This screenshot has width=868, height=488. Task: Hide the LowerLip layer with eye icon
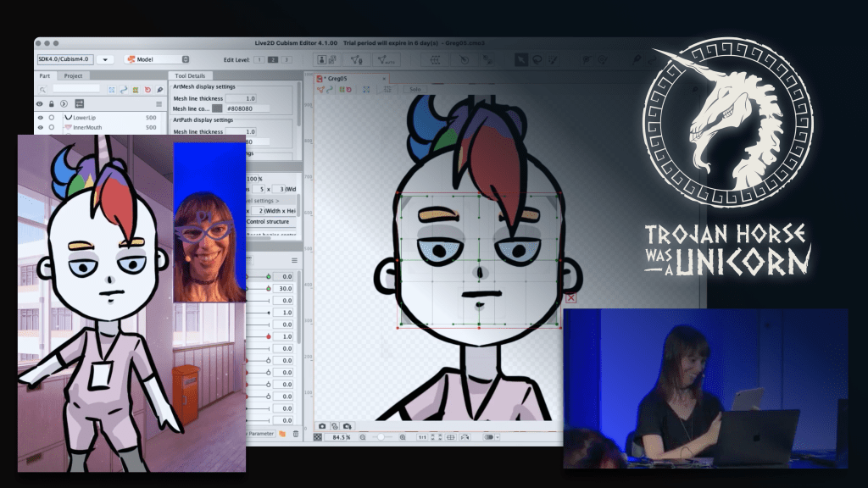[41, 117]
